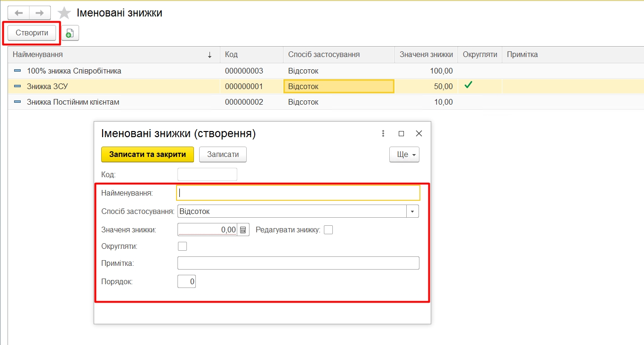Open the three-dots menu in dialog header
Viewport: 644px width, 345px height.
pos(383,134)
